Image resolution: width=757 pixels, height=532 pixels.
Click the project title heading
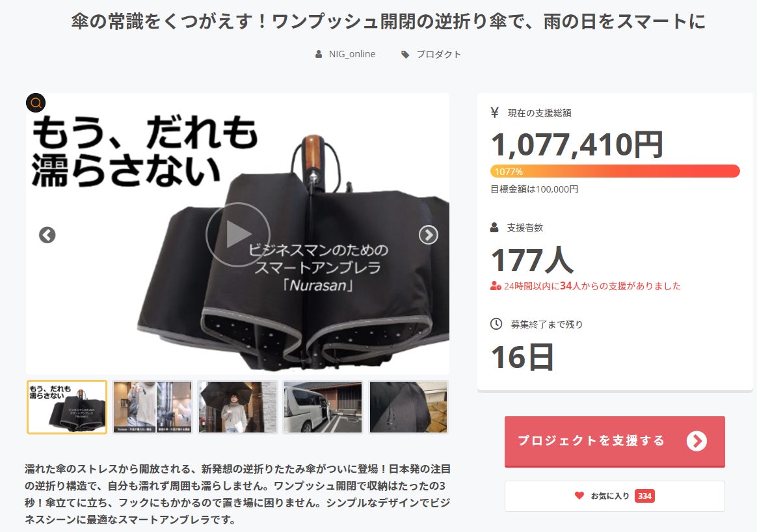point(388,21)
